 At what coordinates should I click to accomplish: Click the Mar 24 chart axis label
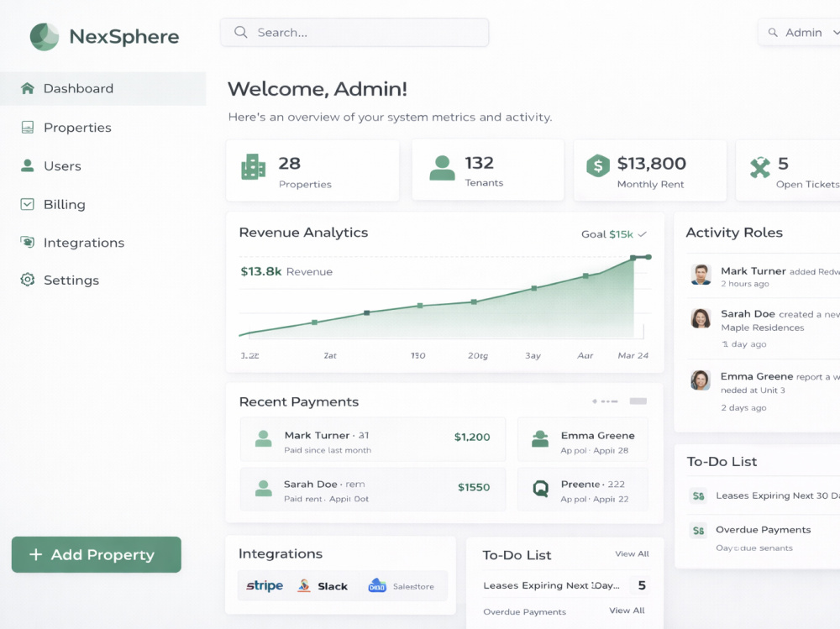(x=633, y=355)
